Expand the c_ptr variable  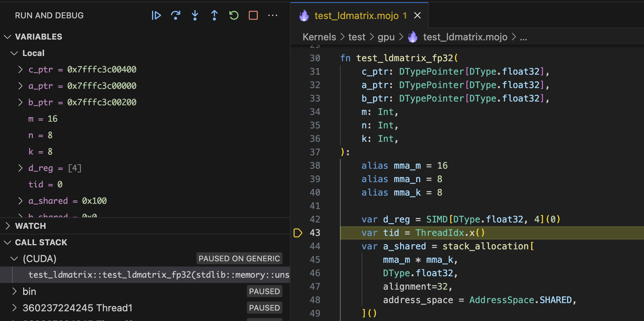[21, 69]
